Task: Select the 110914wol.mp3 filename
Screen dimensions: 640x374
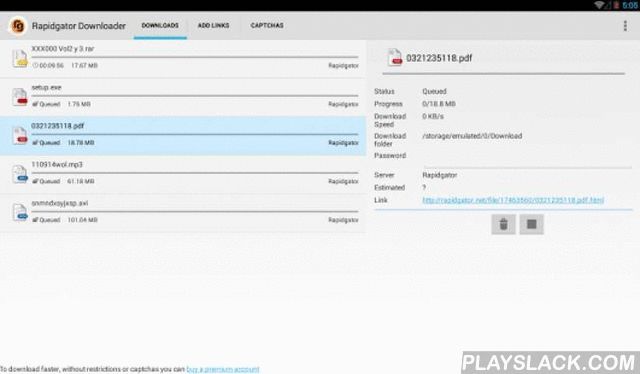Action: [x=57, y=165]
